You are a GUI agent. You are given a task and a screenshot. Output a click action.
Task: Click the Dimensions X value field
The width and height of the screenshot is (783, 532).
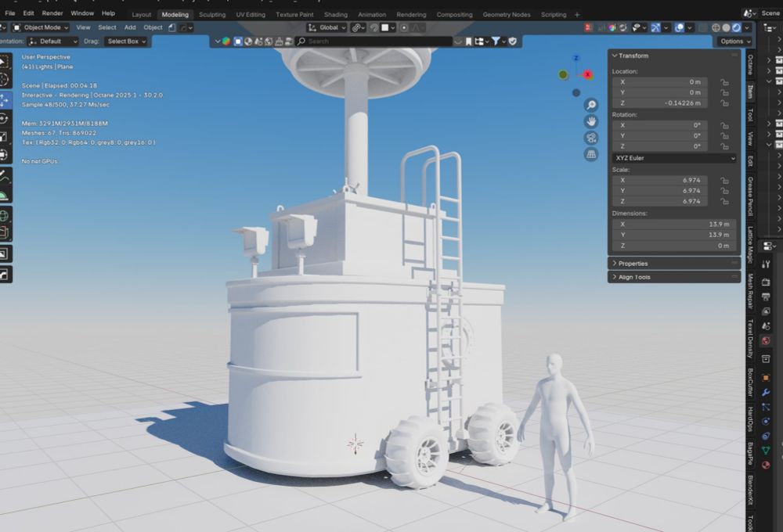tap(674, 224)
